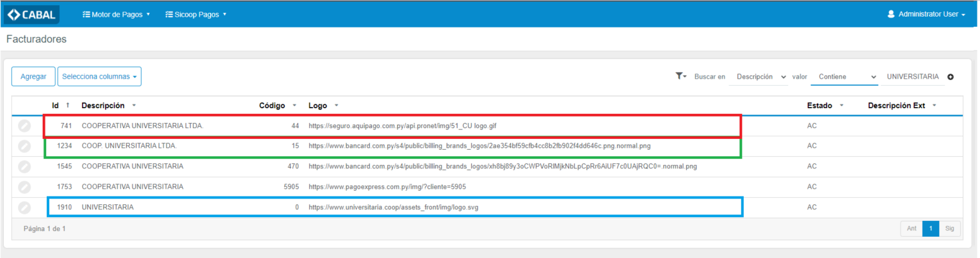
Task: Open the Selecciona columnas dropdown
Action: (x=99, y=76)
